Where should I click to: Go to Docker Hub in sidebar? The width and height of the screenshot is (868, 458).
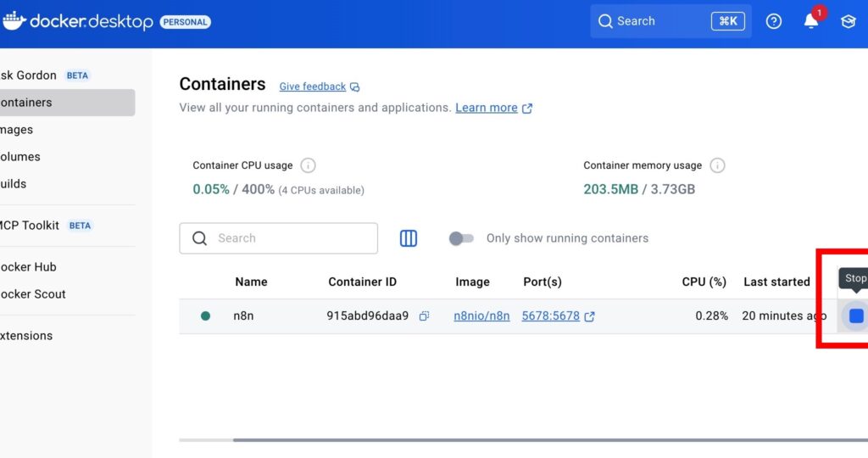(29, 266)
